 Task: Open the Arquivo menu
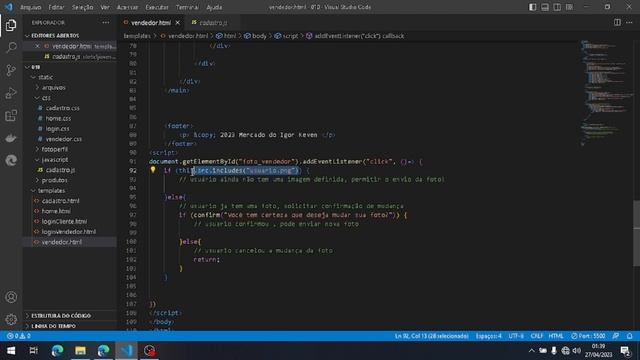click(x=31, y=7)
